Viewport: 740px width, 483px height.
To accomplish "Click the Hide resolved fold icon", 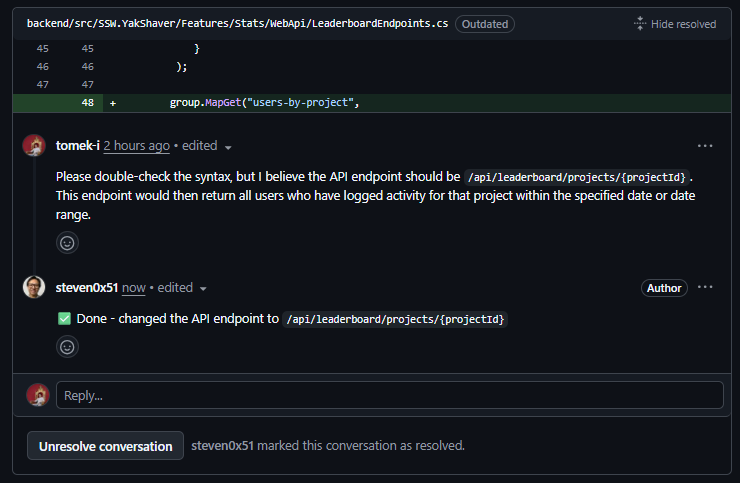I will point(640,23).
